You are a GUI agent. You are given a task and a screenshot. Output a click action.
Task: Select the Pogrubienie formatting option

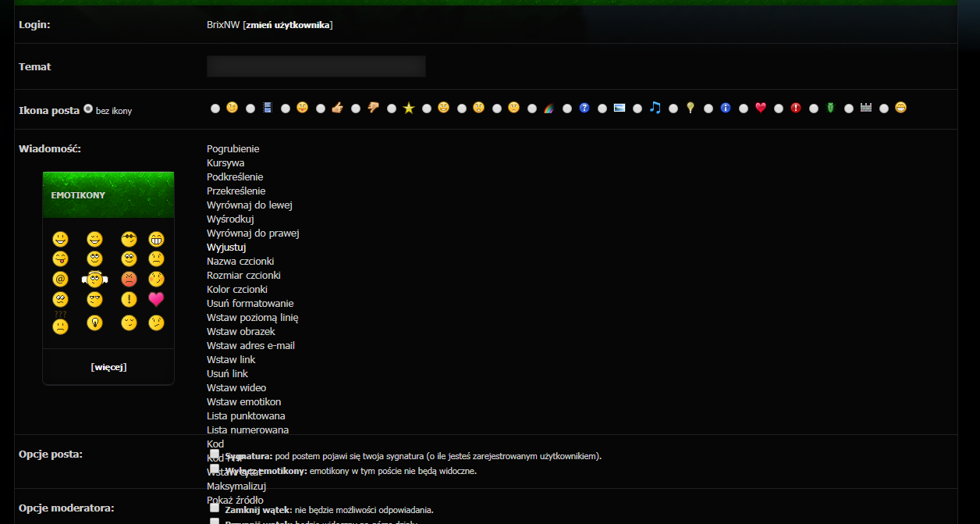233,149
